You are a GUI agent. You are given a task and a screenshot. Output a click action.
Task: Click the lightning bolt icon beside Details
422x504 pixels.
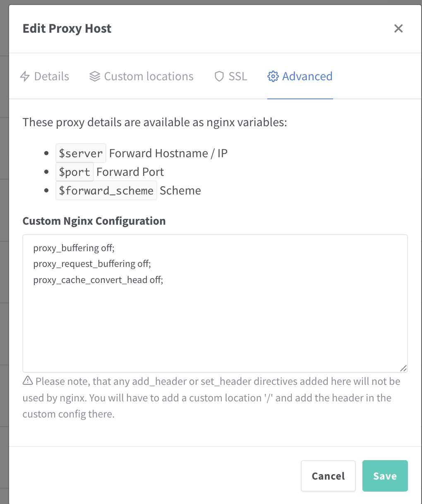pos(25,77)
